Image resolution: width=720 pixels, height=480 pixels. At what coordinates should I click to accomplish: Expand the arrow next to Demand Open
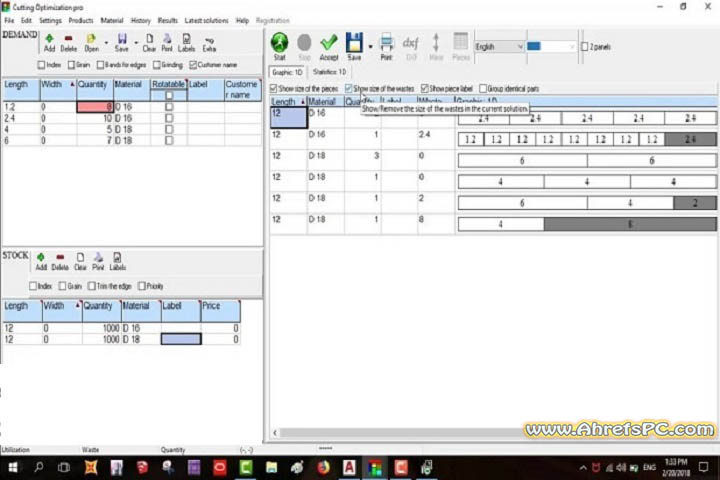click(x=106, y=43)
